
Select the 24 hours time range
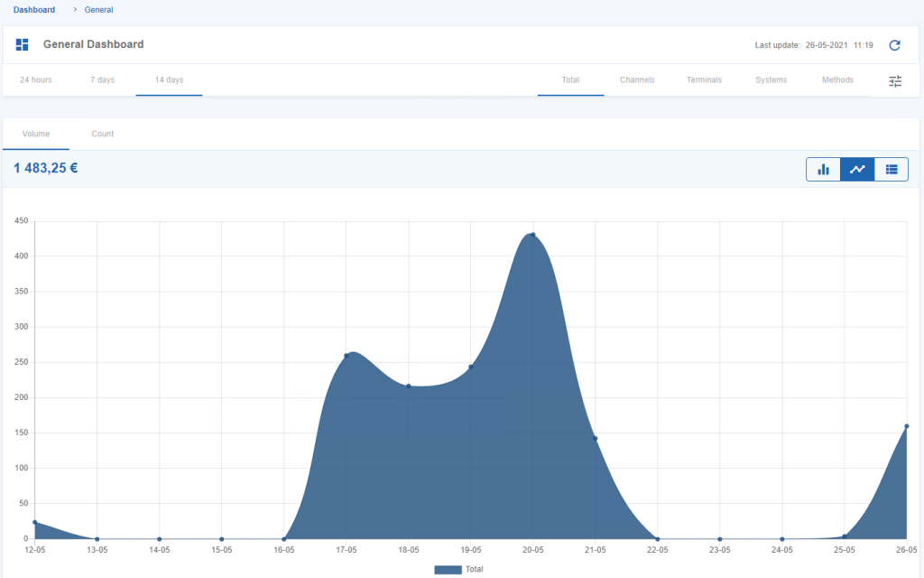pos(36,79)
